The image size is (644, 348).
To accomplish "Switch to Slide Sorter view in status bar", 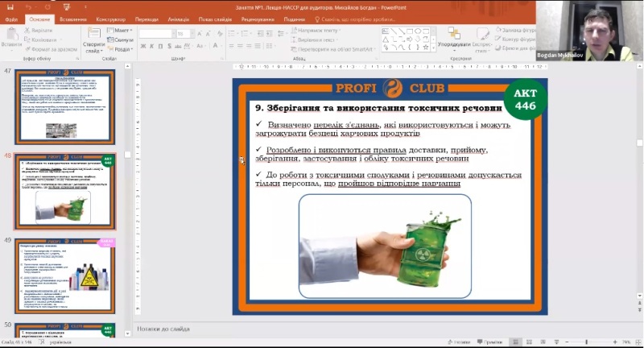I will click(529, 342).
